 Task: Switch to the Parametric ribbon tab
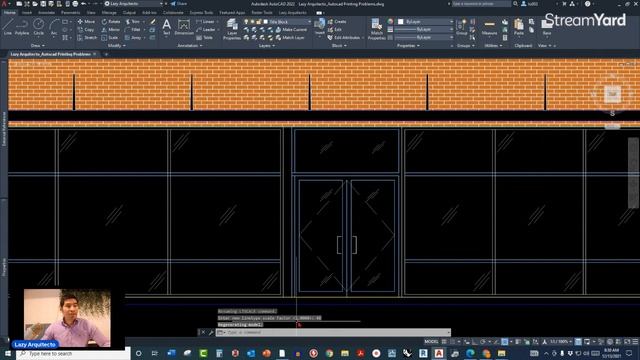point(70,13)
